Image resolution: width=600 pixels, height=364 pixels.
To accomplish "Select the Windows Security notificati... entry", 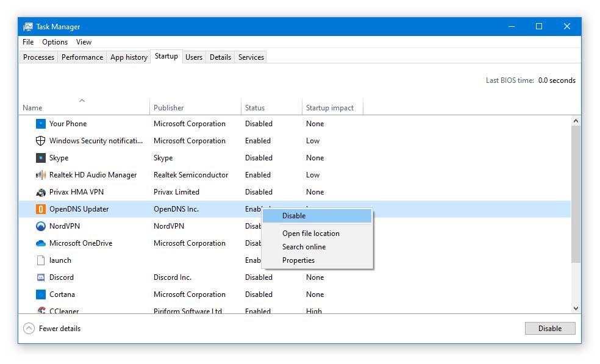I will (x=96, y=141).
